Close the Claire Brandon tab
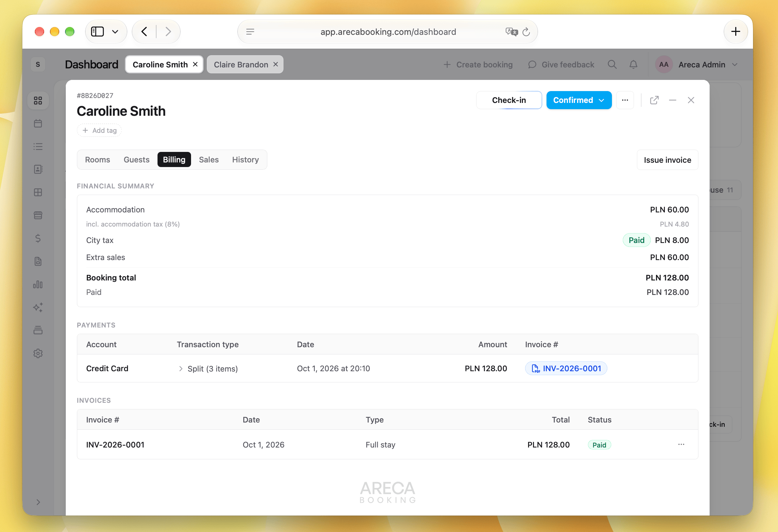 tap(276, 64)
